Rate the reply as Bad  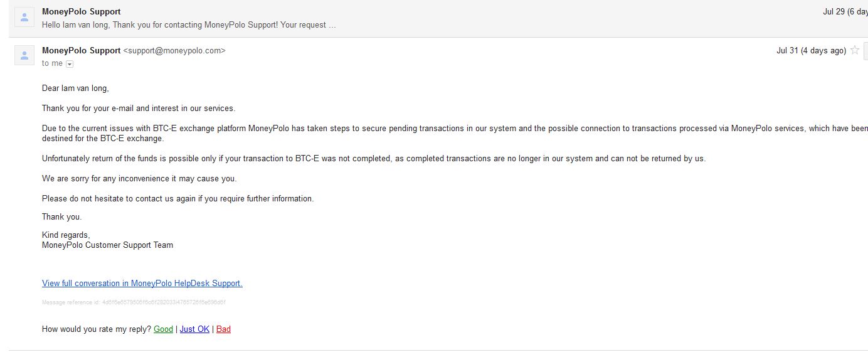(x=223, y=329)
